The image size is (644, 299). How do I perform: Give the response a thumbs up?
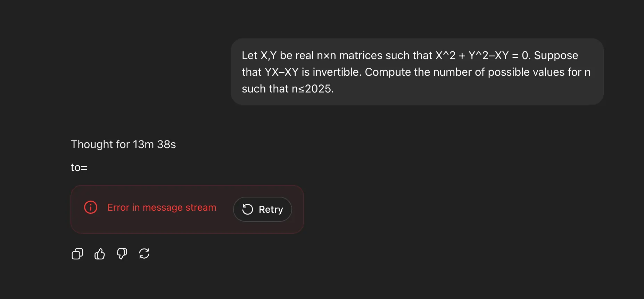(x=100, y=254)
